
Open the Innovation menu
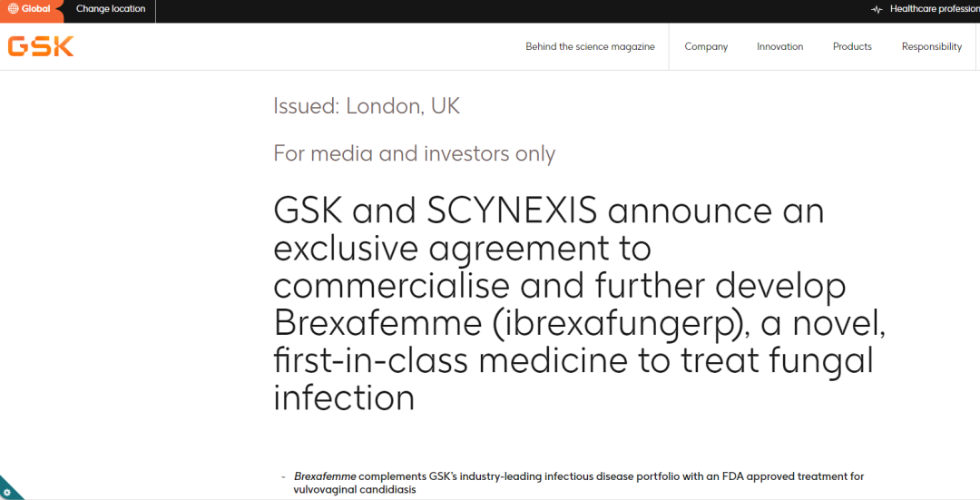[780, 47]
